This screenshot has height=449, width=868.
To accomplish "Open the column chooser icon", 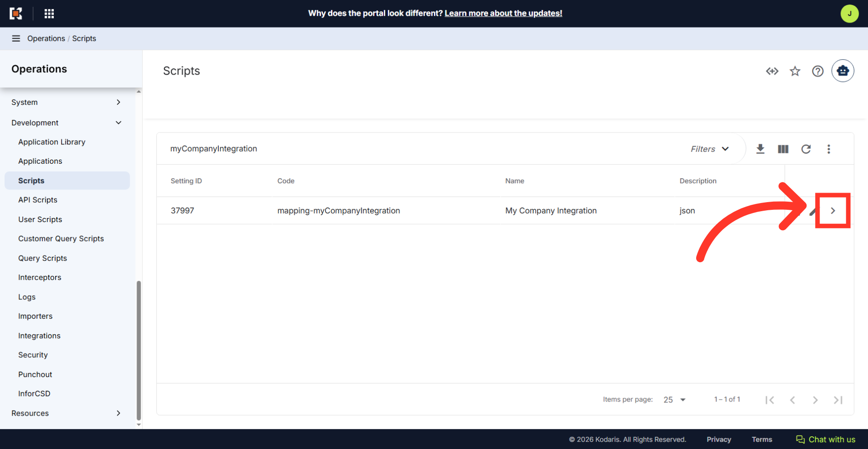I will [x=783, y=149].
